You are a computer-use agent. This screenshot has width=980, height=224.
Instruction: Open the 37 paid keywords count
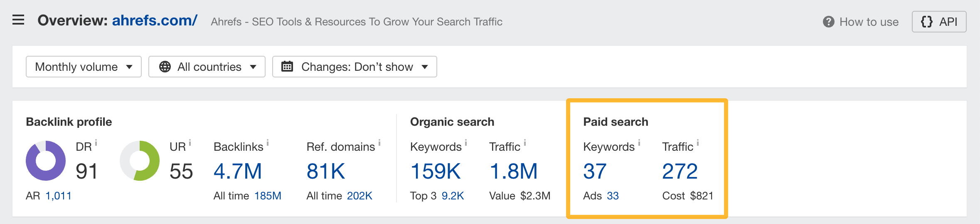click(595, 171)
